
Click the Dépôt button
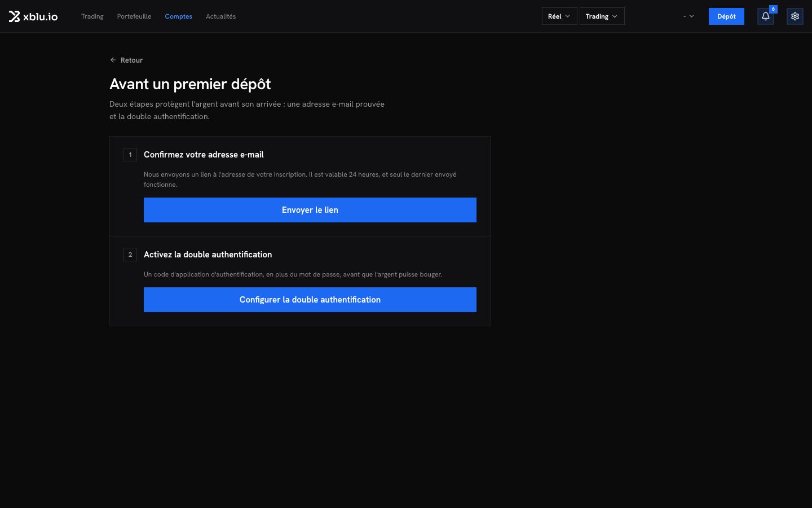pyautogui.click(x=726, y=16)
